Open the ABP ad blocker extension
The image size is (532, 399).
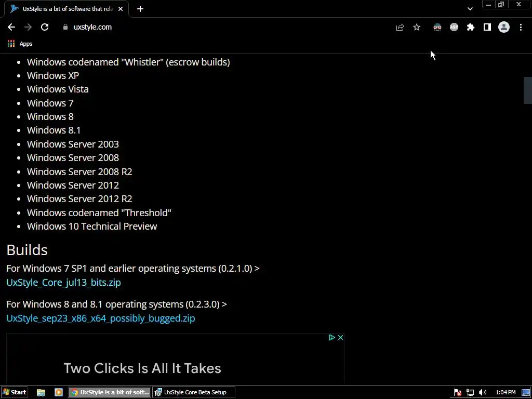[454, 27]
